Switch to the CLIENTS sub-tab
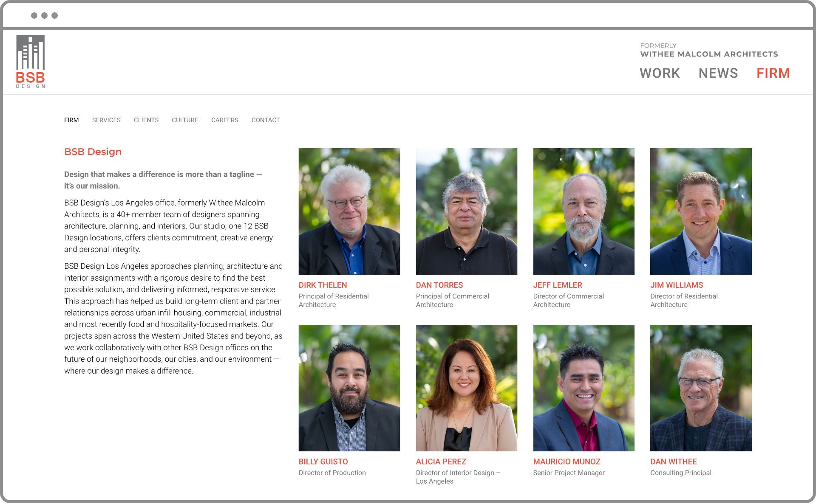816x504 pixels. pyautogui.click(x=146, y=120)
